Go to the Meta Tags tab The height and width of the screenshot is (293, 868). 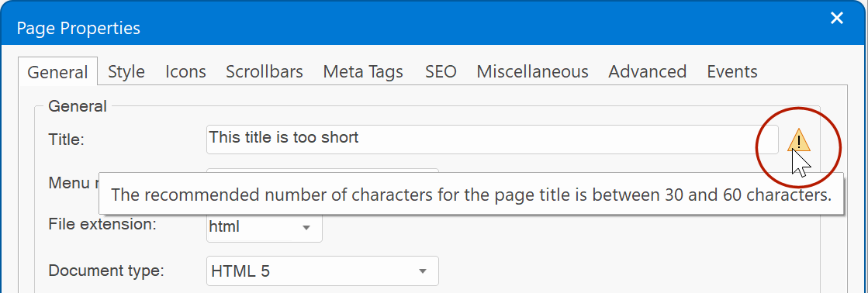pyautogui.click(x=363, y=71)
